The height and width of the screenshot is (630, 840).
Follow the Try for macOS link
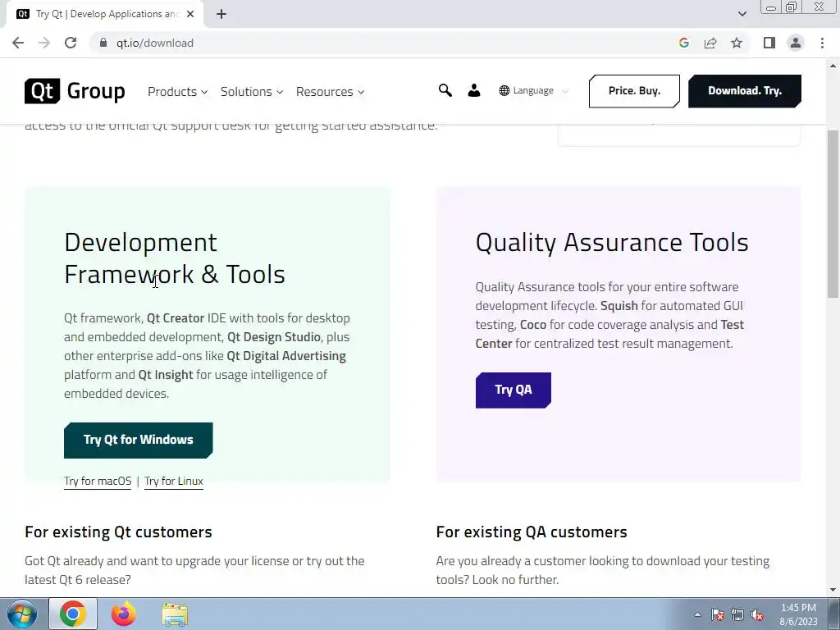pos(98,481)
